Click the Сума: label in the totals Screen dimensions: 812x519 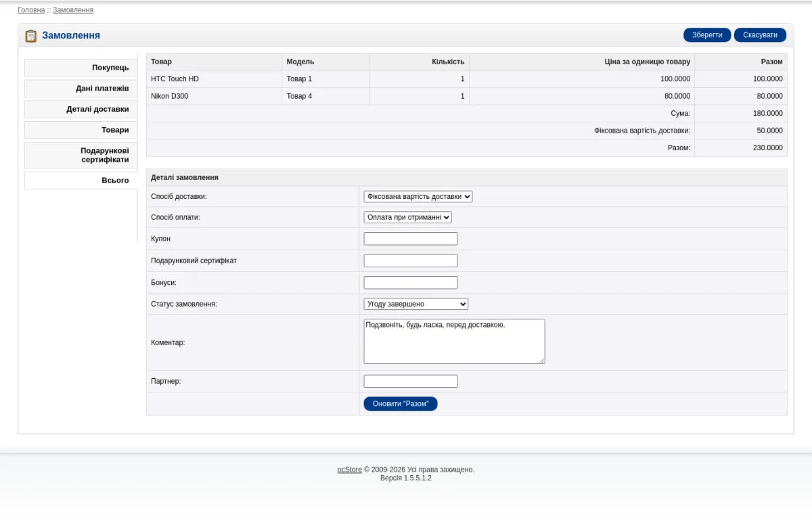point(681,114)
